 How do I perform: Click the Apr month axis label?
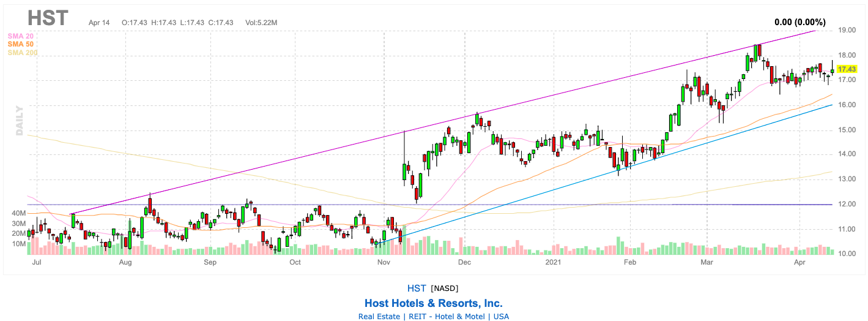pyautogui.click(x=800, y=262)
